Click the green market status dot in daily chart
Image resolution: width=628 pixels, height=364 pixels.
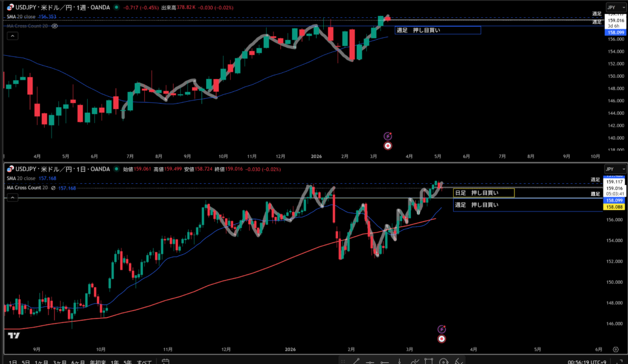[x=117, y=169]
